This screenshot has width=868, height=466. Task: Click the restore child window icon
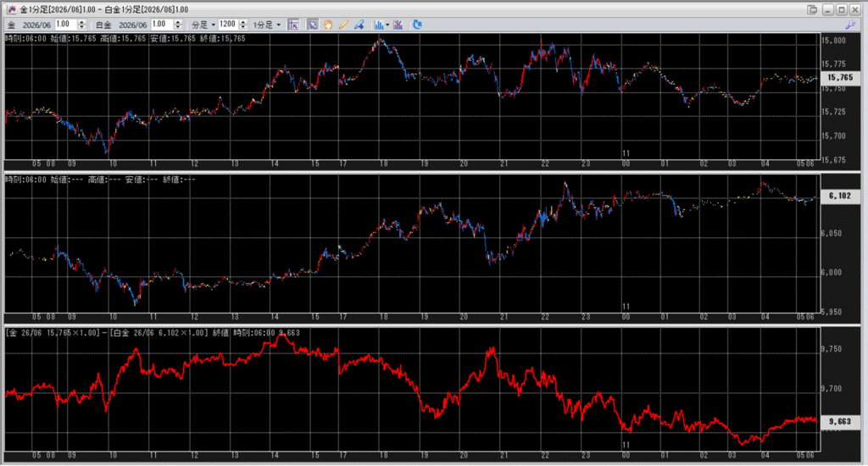(x=812, y=9)
